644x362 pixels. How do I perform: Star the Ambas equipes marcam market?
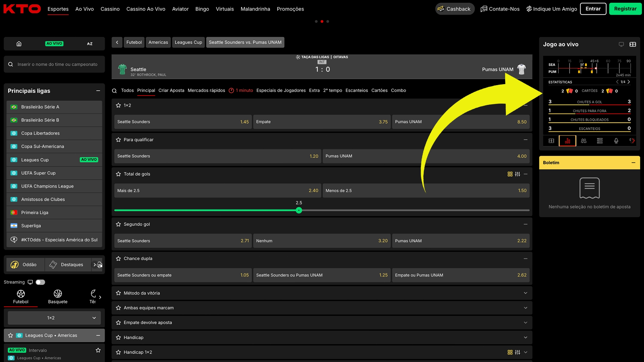(118, 308)
